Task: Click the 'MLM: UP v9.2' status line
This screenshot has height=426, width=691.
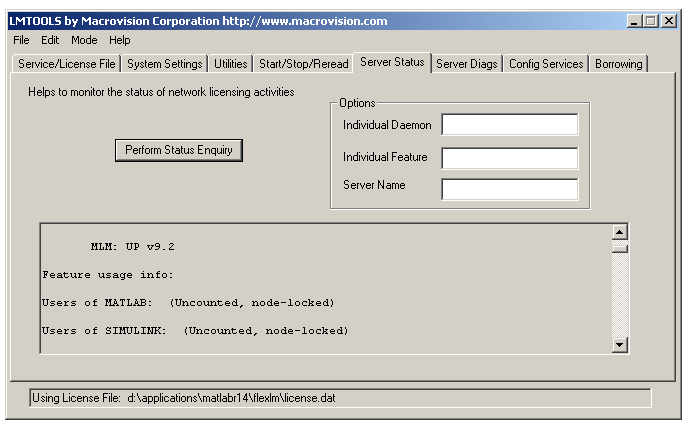Action: [132, 247]
